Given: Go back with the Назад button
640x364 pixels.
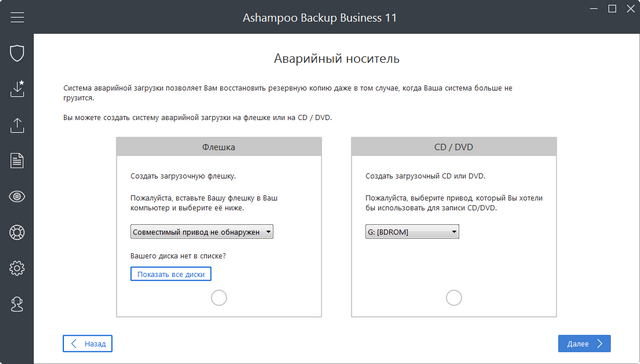Looking at the screenshot, I should (87, 344).
